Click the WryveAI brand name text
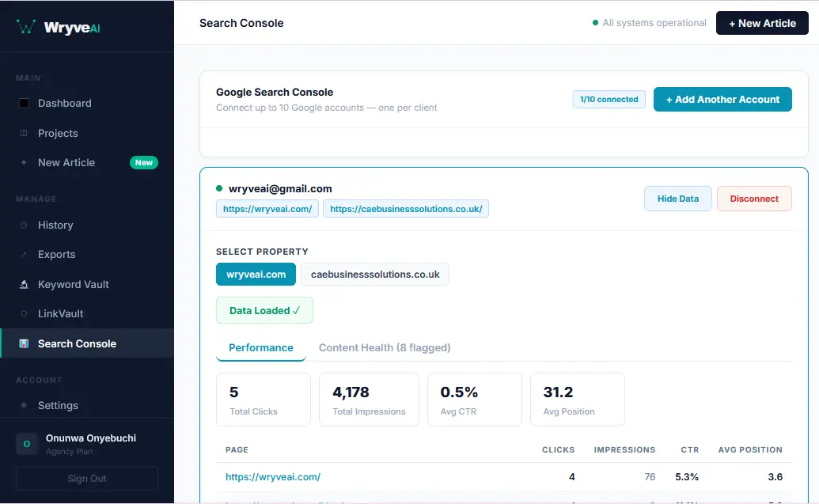The image size is (819, 504). click(x=71, y=28)
